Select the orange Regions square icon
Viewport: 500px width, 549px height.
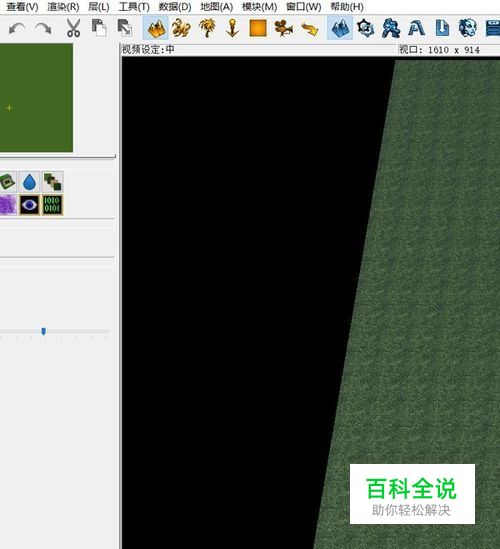tap(258, 28)
